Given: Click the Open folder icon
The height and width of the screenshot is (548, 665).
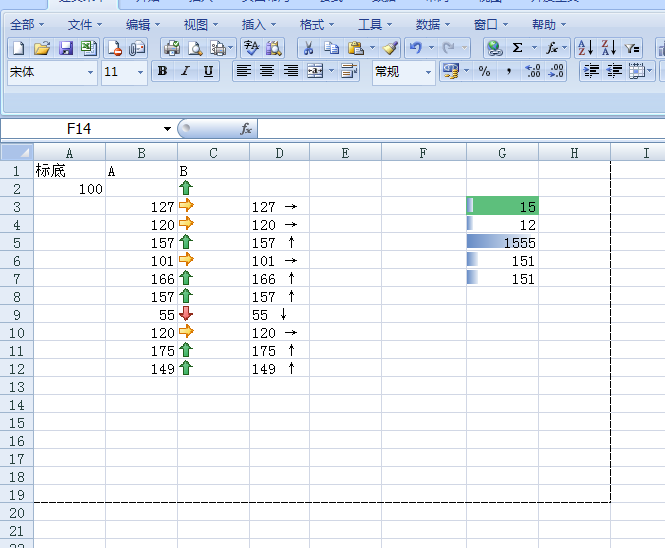Looking at the screenshot, I should tap(42, 48).
